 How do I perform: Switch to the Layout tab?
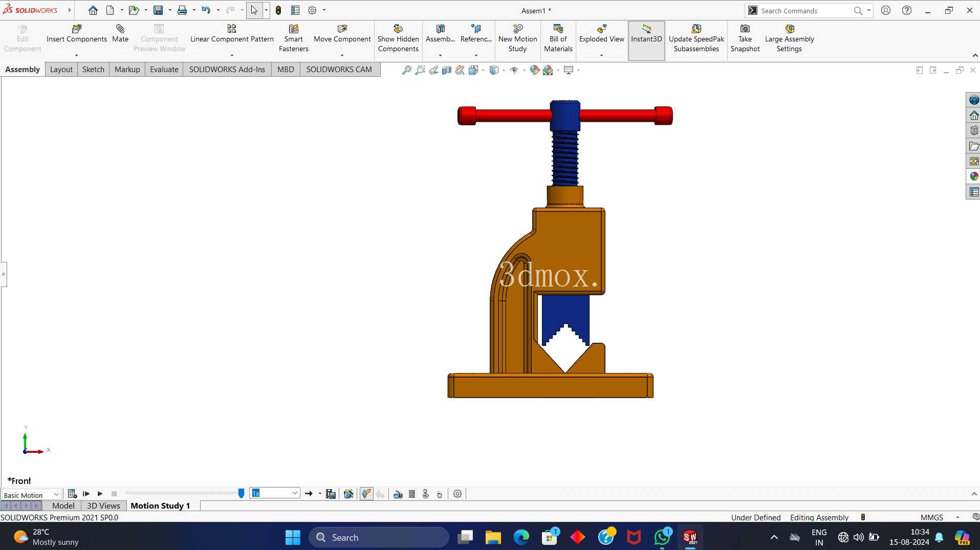point(61,70)
